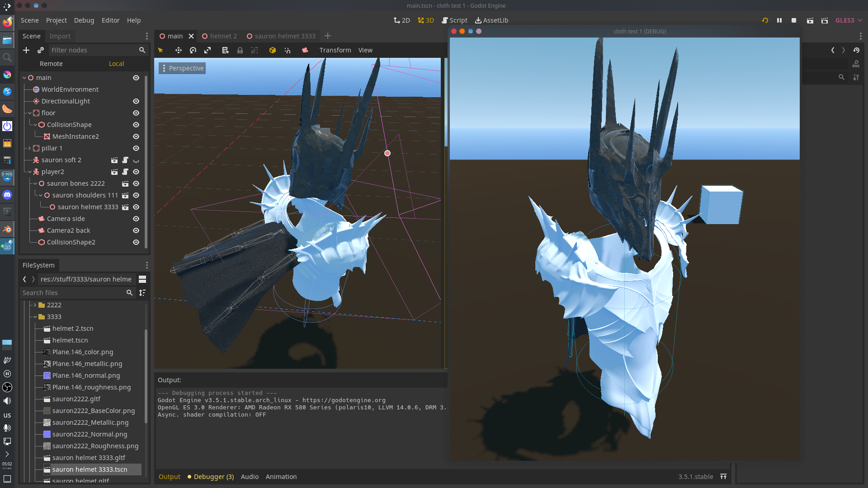Collapse the floor node tree
This screenshot has height=488, width=868.
(x=30, y=113)
